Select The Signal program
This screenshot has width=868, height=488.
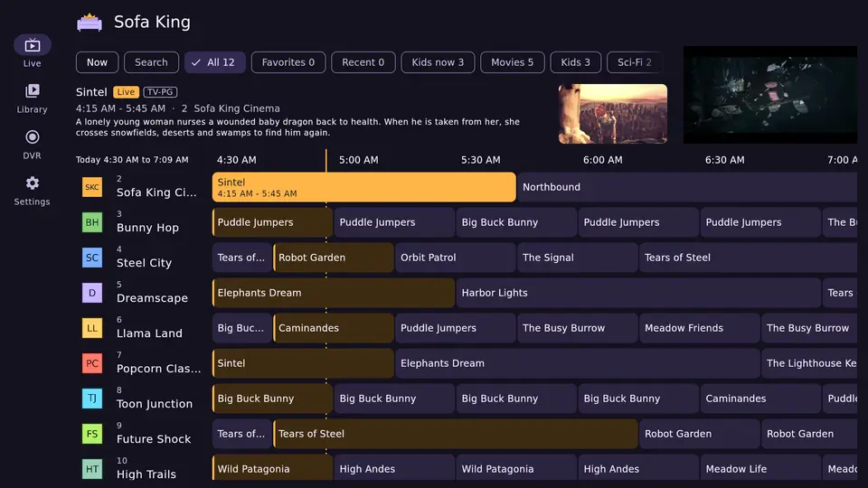(578, 258)
